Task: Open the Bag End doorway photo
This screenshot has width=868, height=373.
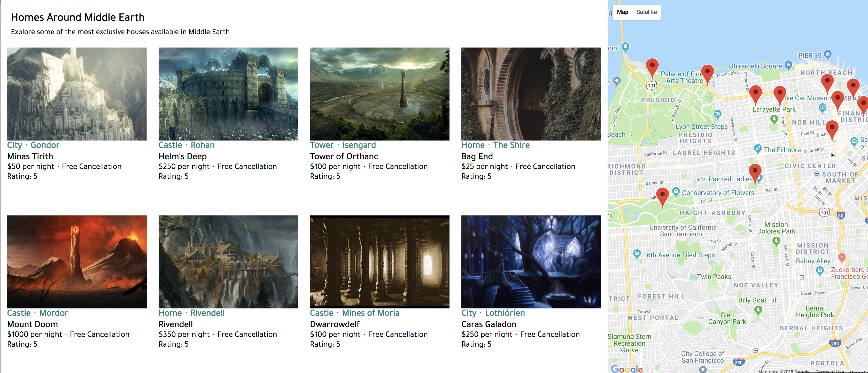Action: pyautogui.click(x=531, y=94)
